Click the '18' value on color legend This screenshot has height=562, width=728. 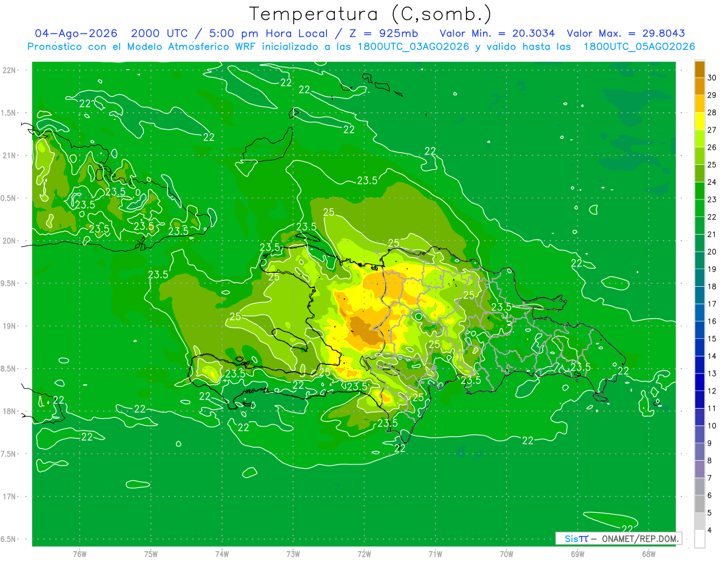[712, 287]
